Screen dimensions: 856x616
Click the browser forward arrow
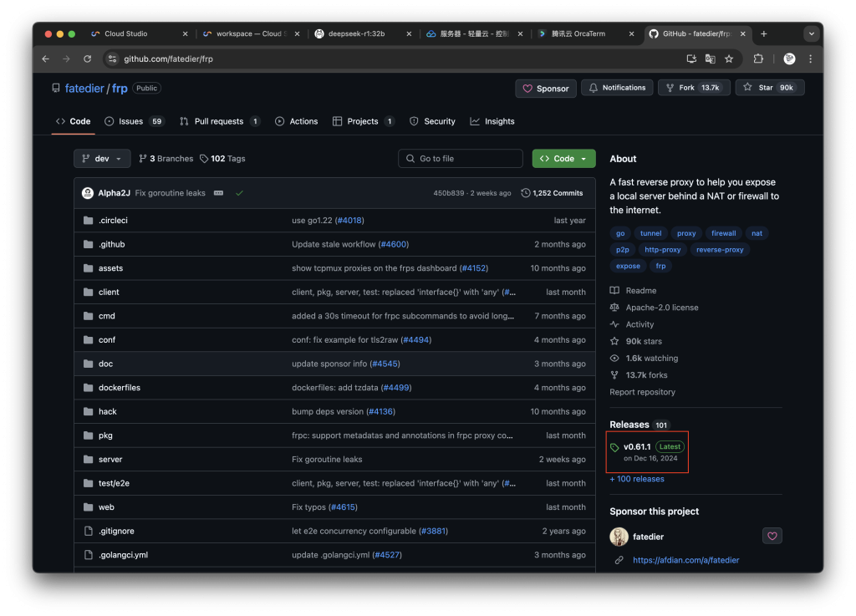66,59
